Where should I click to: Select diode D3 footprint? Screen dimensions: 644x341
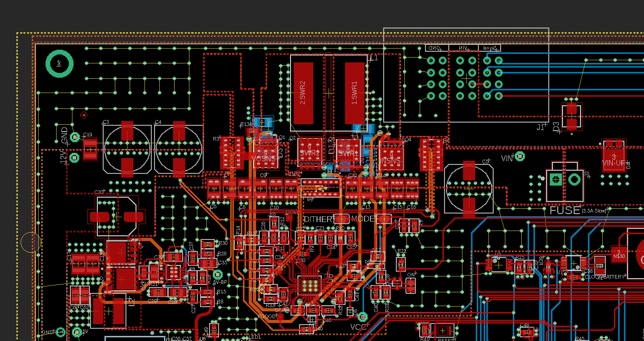click(572, 116)
